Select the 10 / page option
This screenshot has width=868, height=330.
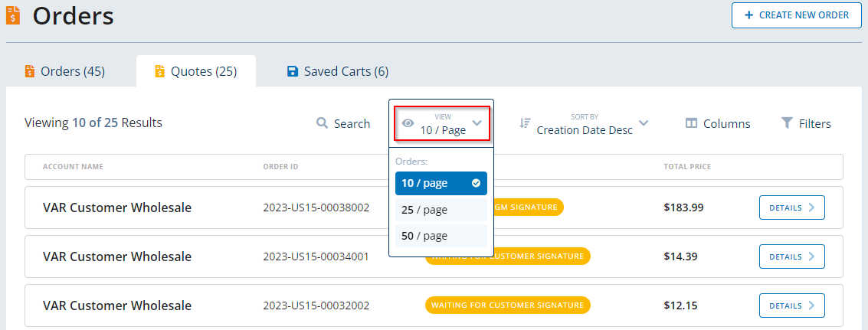[x=441, y=184]
